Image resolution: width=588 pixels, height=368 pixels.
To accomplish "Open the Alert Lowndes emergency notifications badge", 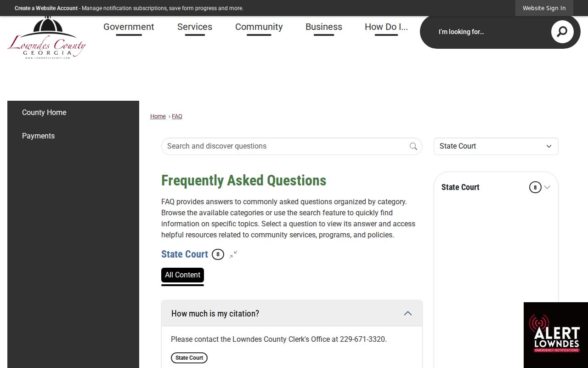I will [x=556, y=335].
